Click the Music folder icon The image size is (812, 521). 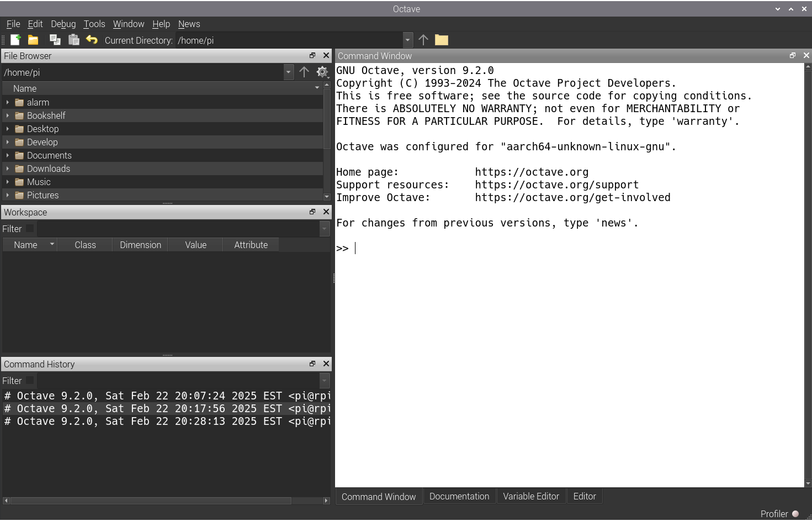coord(19,182)
